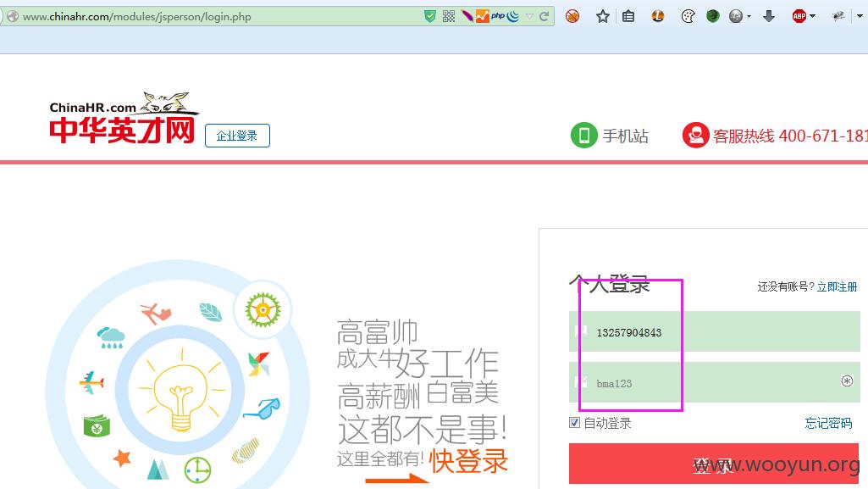Expand the grey globe extension dropdown arrow

(749, 17)
